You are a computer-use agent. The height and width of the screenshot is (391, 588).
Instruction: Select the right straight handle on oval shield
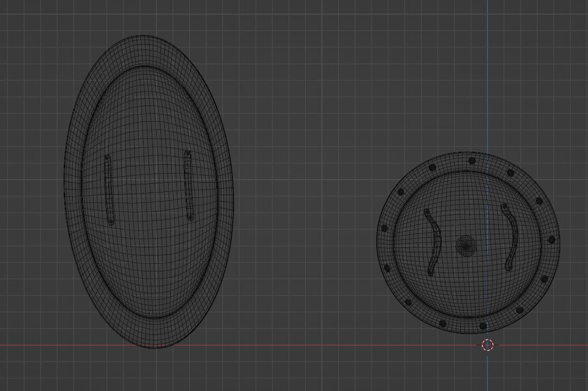[x=189, y=186]
